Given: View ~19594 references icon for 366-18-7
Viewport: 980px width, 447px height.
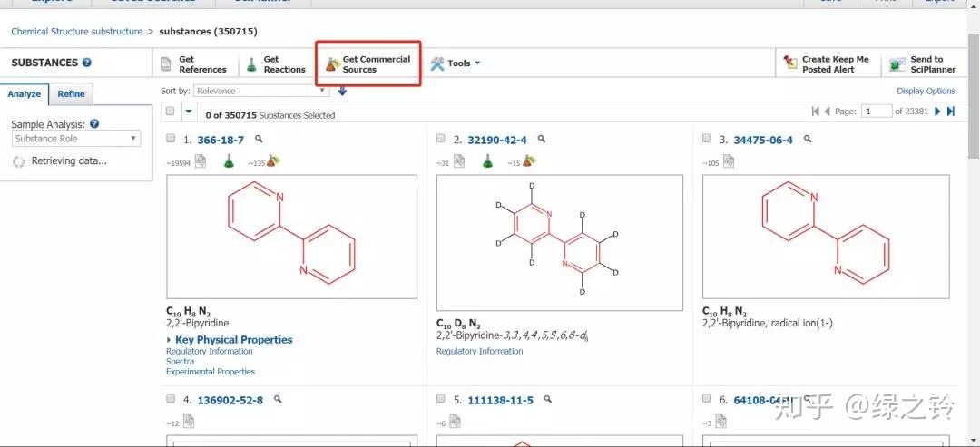Looking at the screenshot, I should [201, 161].
